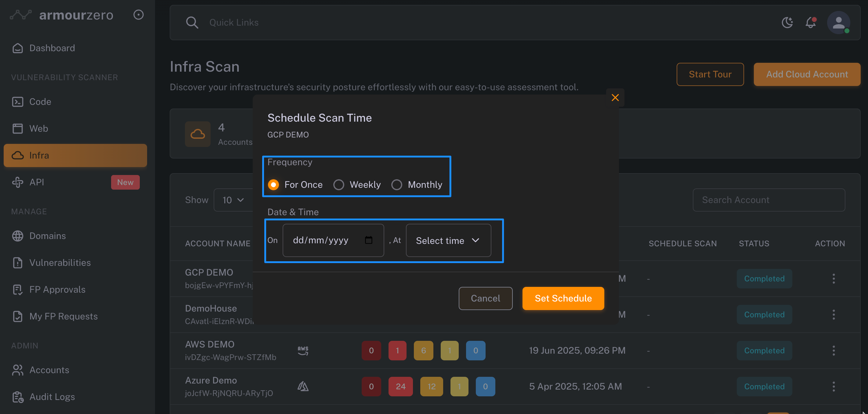Close the Schedule Scan Time dialog
Screen dimensions: 868x414
615,98
